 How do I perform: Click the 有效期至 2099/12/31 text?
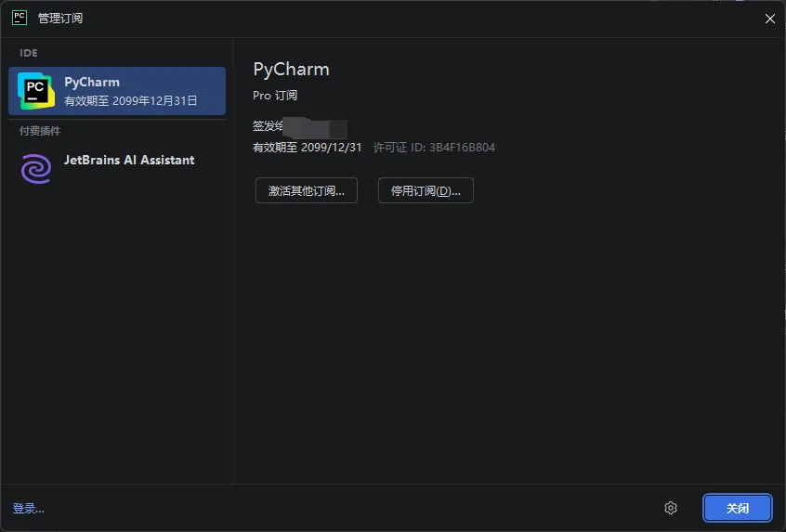[x=307, y=148]
